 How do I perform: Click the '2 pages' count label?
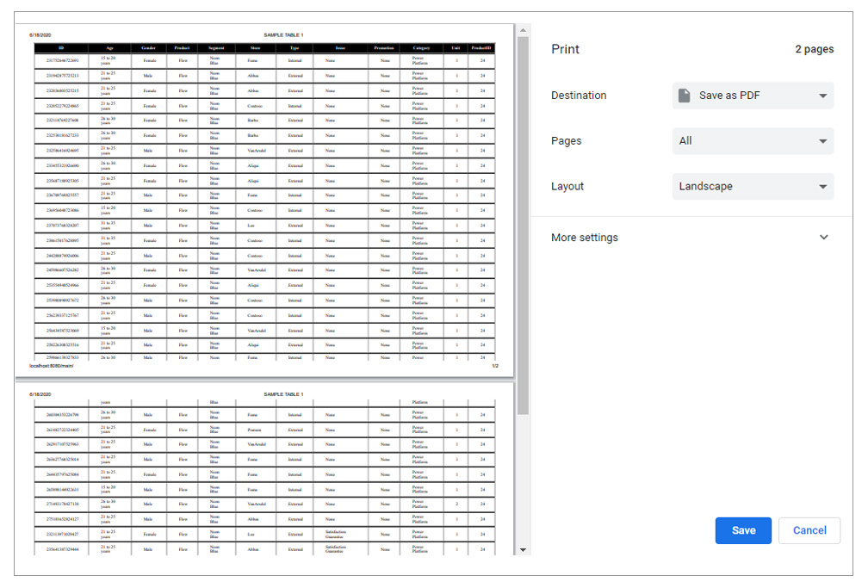(815, 49)
